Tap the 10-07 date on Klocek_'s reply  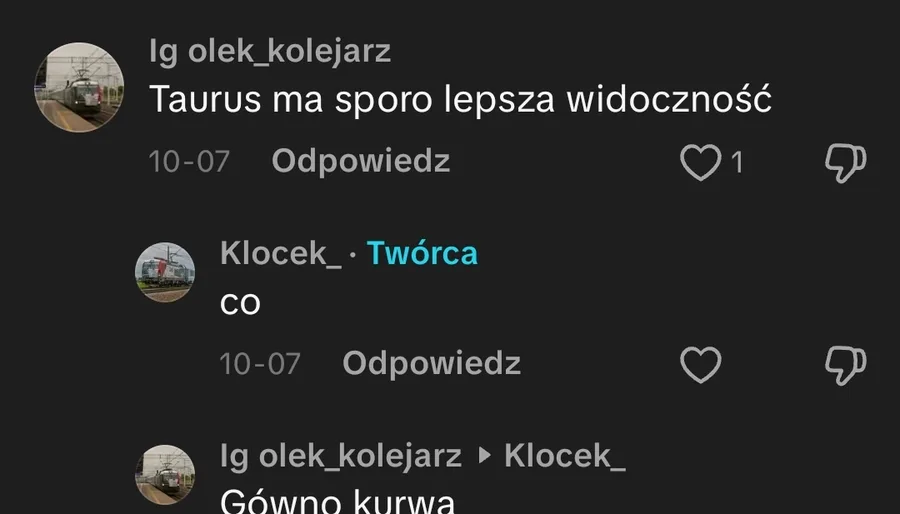[x=260, y=364]
